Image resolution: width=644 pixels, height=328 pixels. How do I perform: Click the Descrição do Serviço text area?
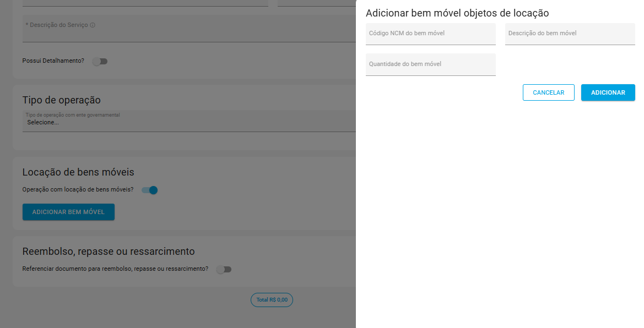tap(189, 29)
